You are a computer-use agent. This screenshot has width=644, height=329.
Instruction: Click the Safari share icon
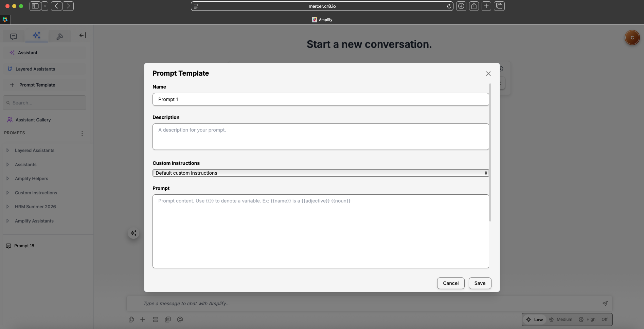pyautogui.click(x=474, y=6)
